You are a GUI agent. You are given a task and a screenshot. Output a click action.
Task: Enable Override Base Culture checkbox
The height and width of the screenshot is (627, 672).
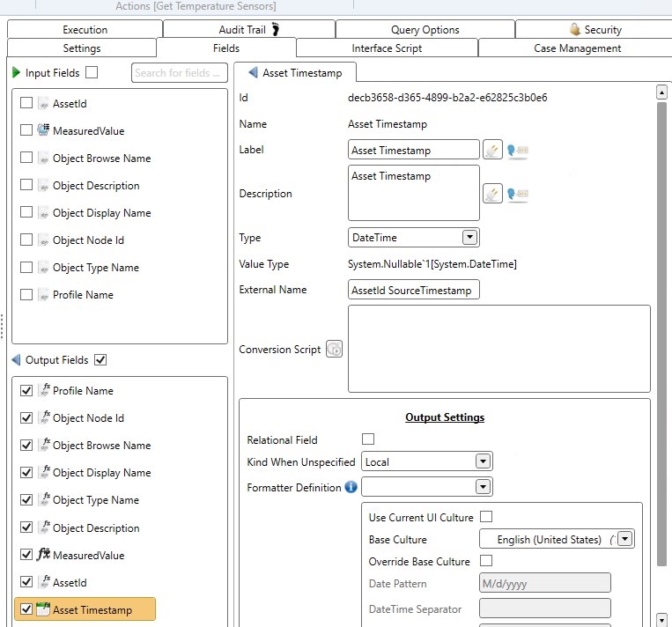pos(486,561)
